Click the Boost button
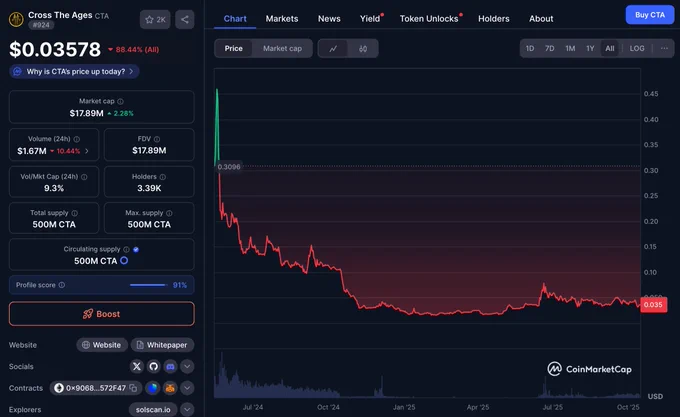 click(101, 314)
